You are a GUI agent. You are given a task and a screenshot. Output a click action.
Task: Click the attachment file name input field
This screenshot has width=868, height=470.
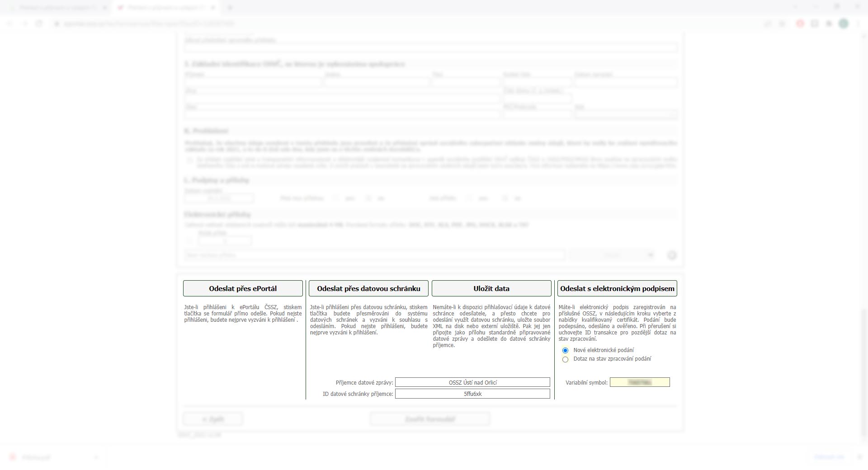(374, 255)
